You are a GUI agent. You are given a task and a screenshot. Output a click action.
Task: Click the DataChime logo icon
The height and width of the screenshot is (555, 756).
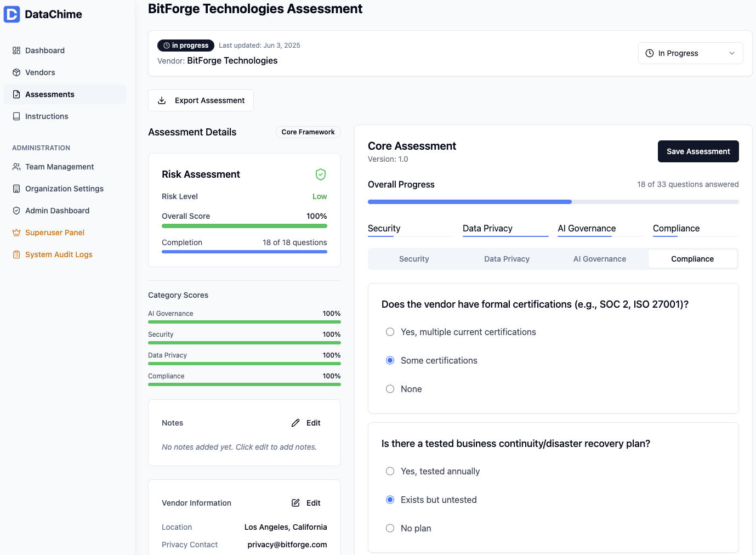[12, 14]
